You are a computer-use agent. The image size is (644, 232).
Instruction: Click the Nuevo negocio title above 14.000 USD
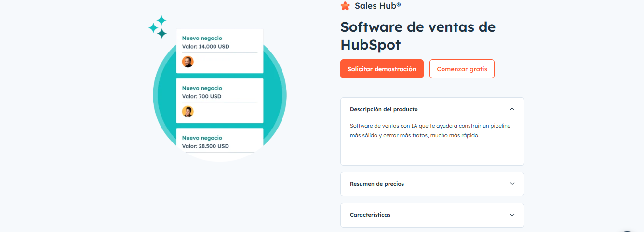[x=202, y=38]
